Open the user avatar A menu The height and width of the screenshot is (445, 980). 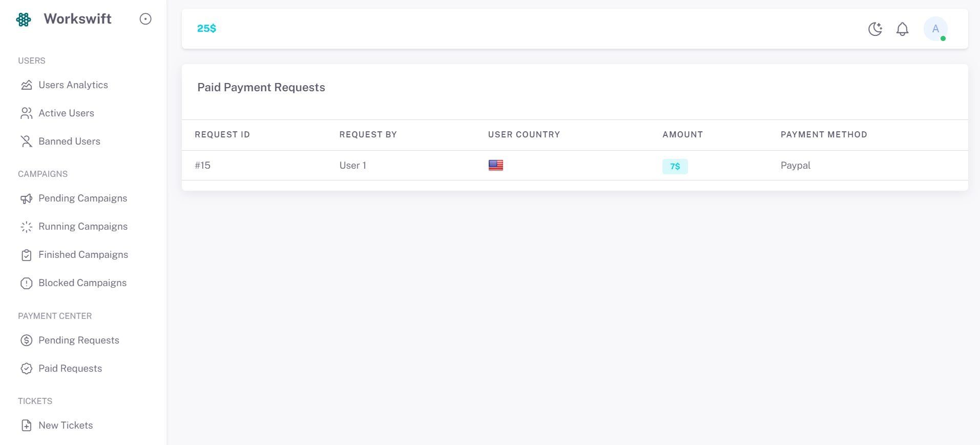coord(935,29)
